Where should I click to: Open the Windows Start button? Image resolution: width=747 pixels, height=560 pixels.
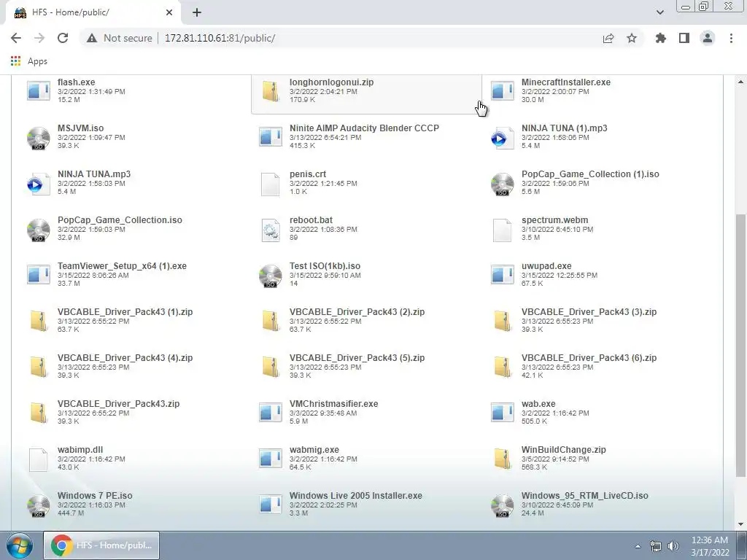point(19,546)
